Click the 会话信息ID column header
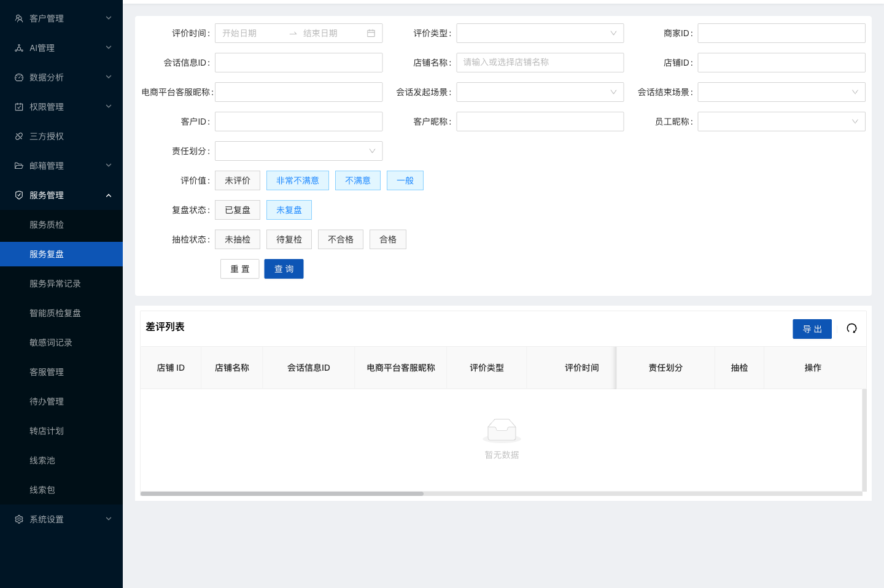This screenshot has width=884, height=588. [x=309, y=368]
